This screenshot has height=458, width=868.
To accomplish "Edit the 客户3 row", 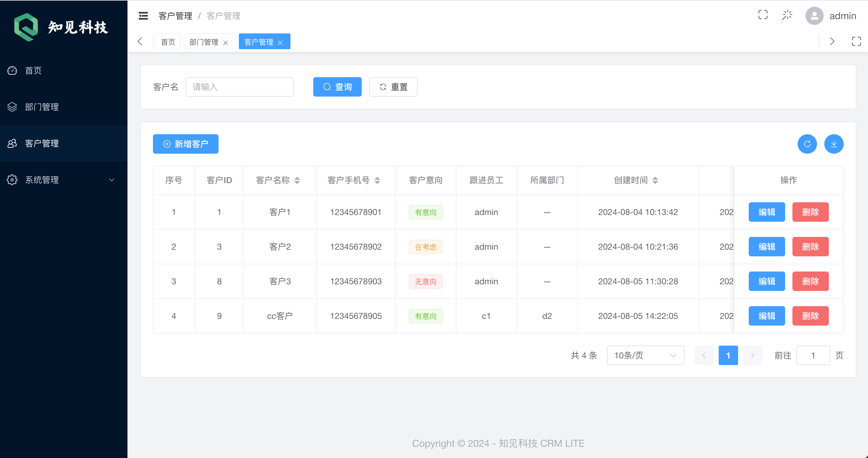I will [x=767, y=281].
